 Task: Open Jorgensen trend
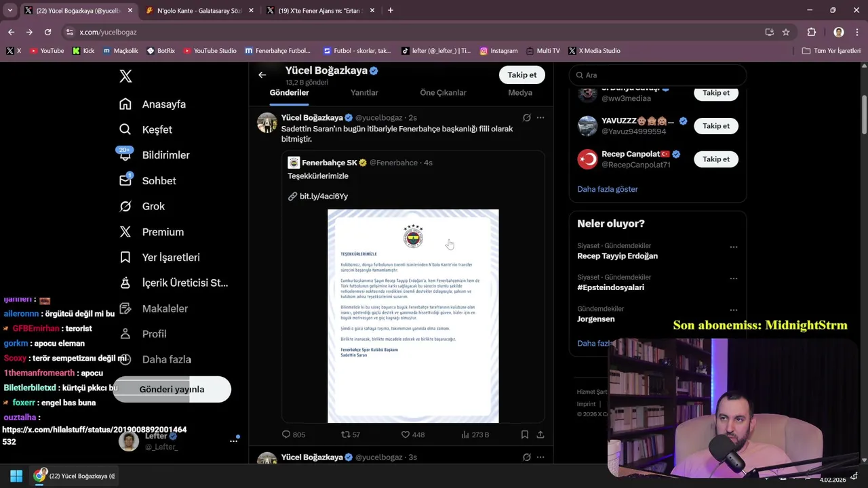pos(596,319)
